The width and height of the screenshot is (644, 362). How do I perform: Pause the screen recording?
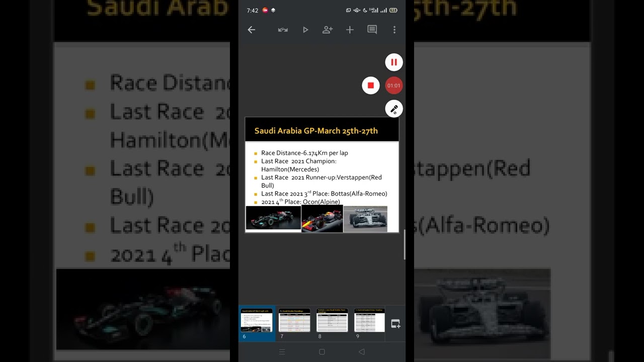(394, 62)
